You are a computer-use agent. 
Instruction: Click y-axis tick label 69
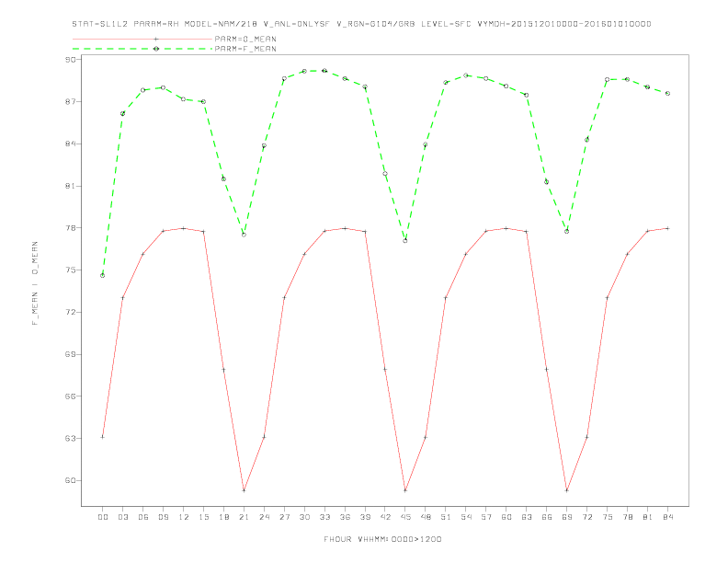coord(71,354)
